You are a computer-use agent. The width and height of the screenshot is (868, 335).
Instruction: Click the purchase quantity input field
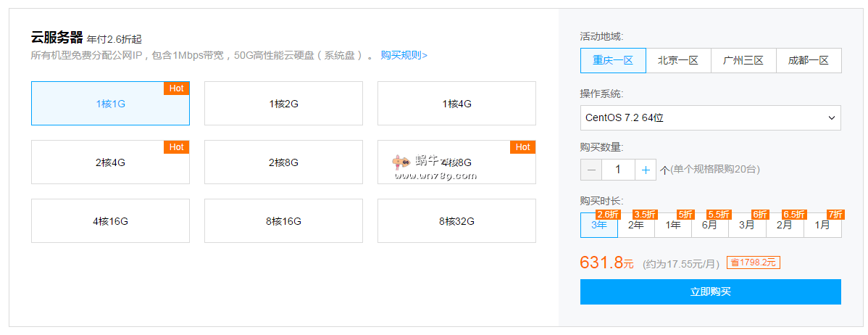point(618,169)
